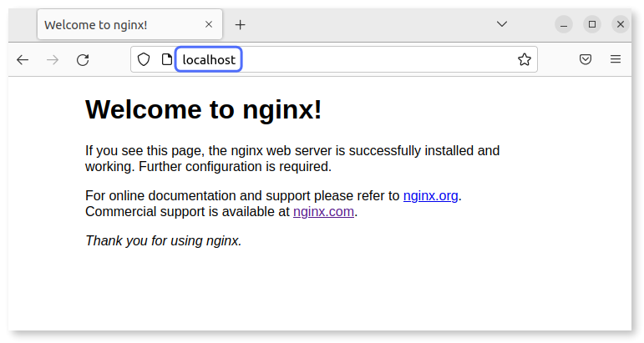Open the hamburger application menu
This screenshot has height=343, width=644.
[x=616, y=59]
